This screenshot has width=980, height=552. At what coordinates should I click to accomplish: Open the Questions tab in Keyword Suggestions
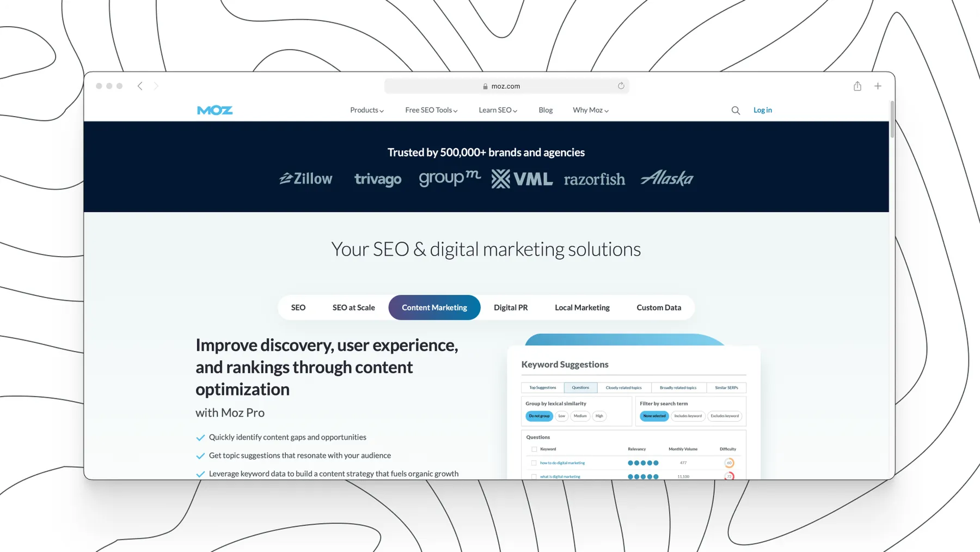point(580,387)
